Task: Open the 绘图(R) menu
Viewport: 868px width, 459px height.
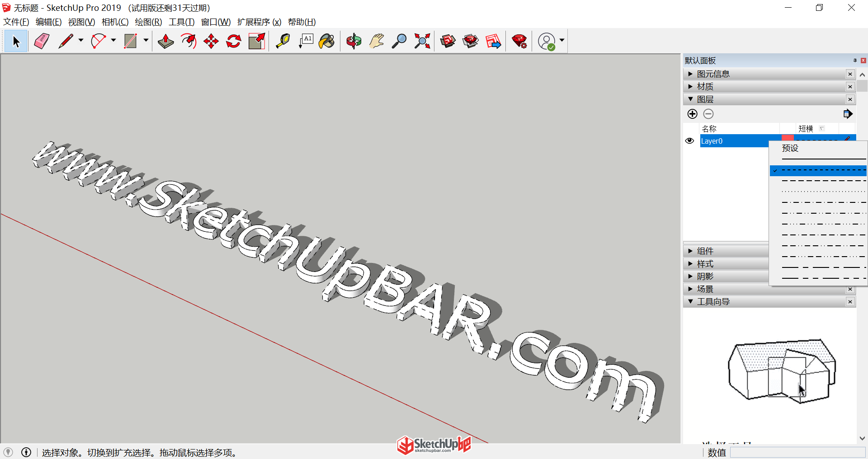Action: pyautogui.click(x=148, y=22)
